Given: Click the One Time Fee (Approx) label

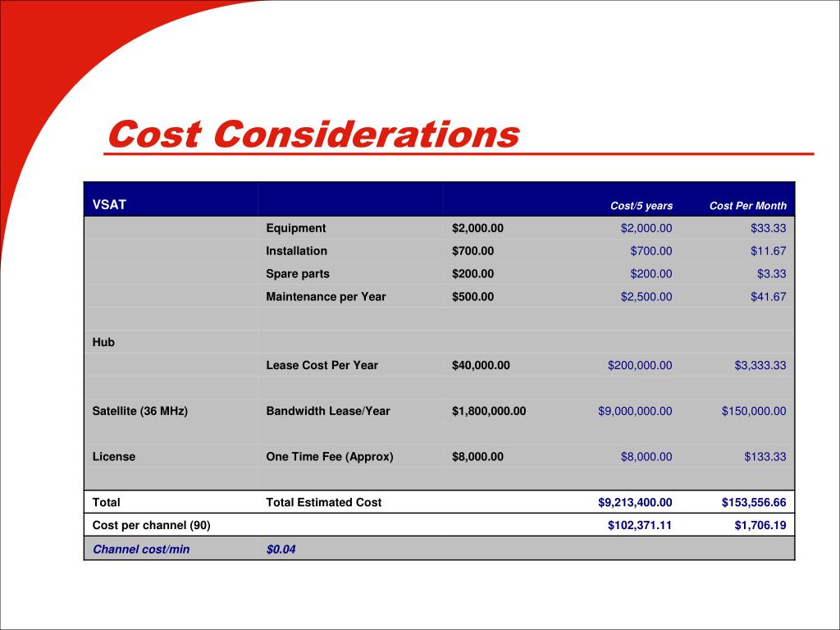Looking at the screenshot, I should click(330, 456).
